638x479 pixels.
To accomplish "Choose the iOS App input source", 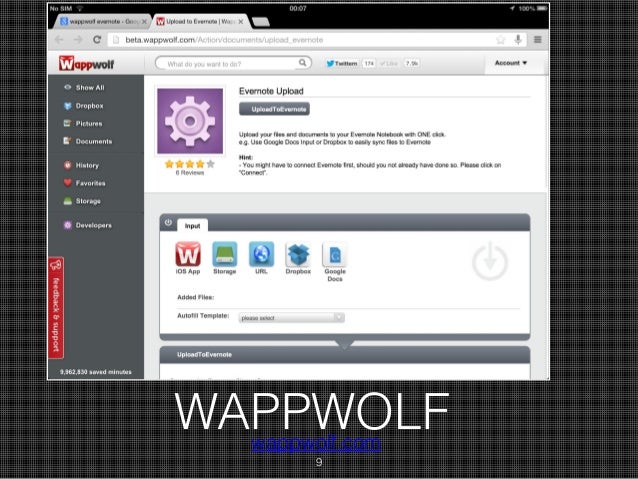I will point(188,258).
